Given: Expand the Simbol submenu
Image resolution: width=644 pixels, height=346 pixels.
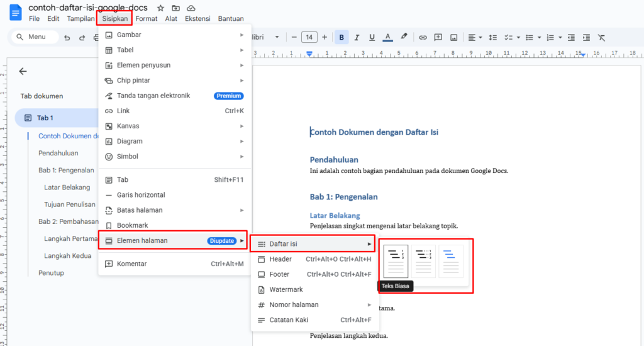Looking at the screenshot, I should coord(175,157).
